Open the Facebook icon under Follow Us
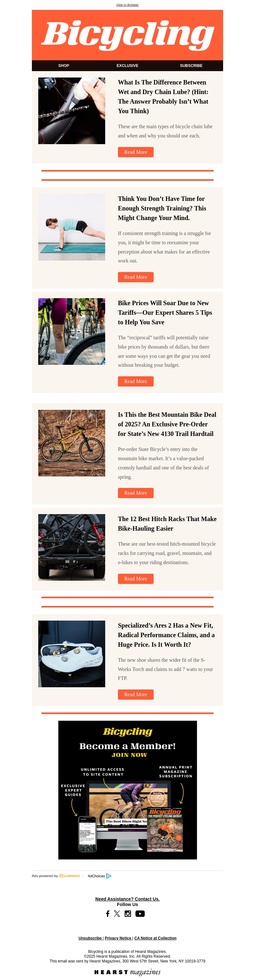Viewport: 255px width, 980px height. coord(107,913)
